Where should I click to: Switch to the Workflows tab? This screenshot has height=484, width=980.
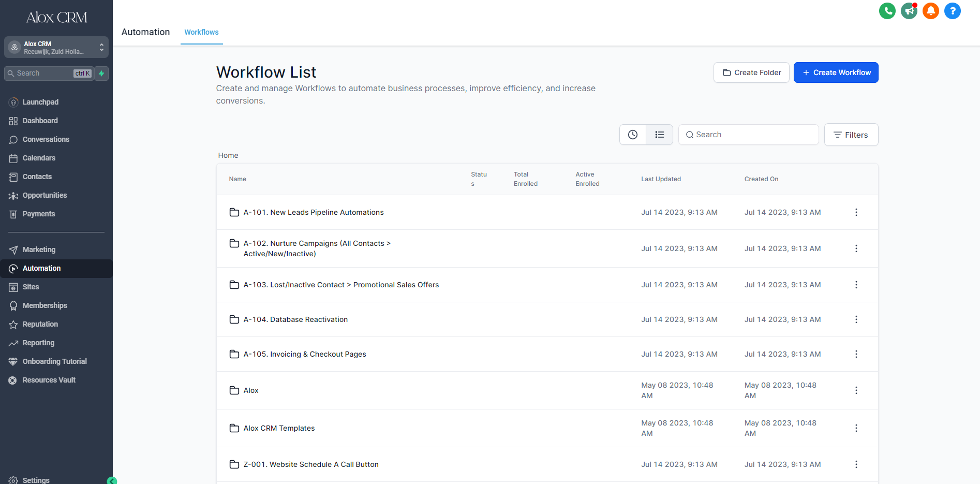(201, 32)
